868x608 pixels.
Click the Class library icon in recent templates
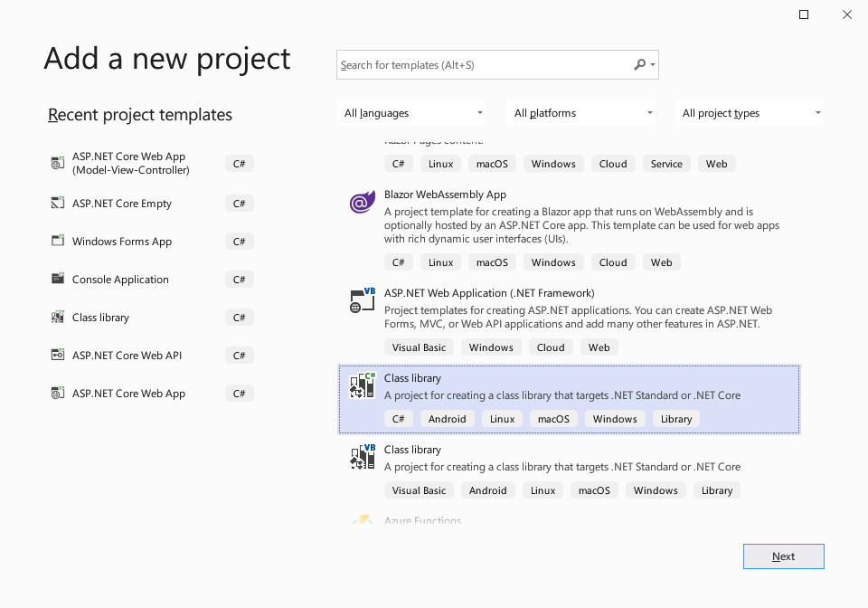click(x=58, y=317)
